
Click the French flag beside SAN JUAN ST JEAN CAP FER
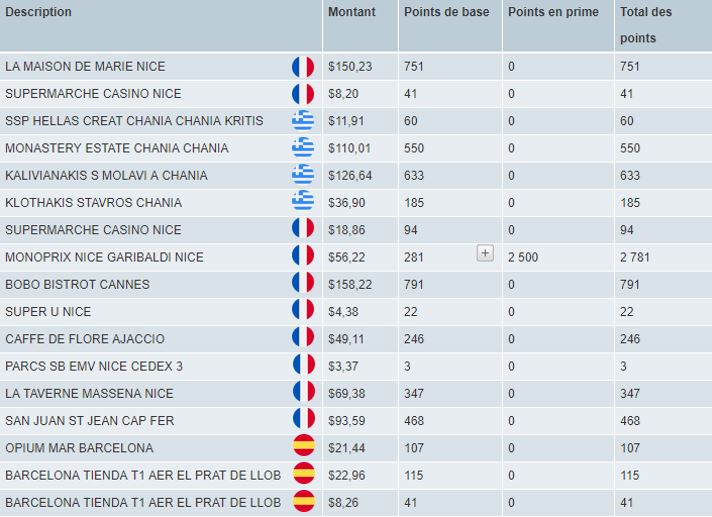[303, 420]
